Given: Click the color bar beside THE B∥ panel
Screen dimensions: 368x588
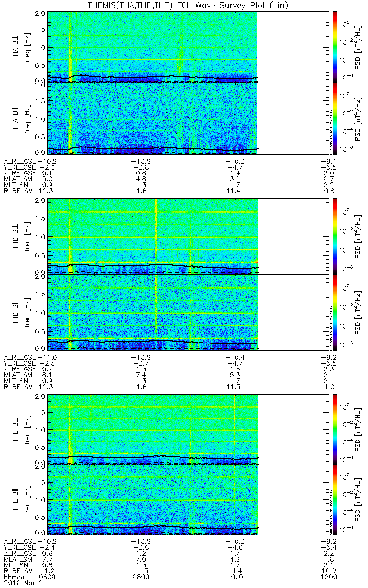Looking at the screenshot, I should [335, 500].
